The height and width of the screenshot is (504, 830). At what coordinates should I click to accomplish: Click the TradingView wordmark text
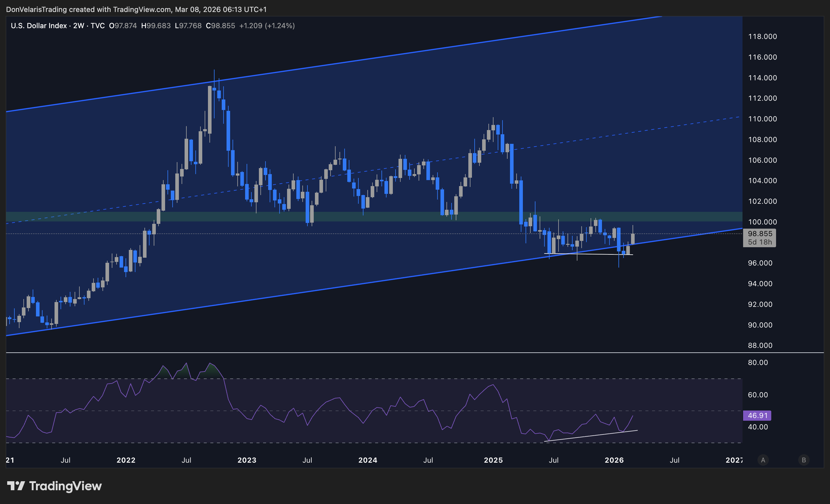click(65, 486)
